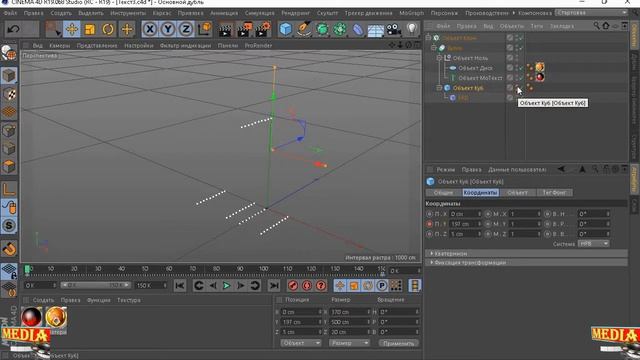Collapse the Объект Ноль tree node
Image resolution: width=640 pixels, height=360 pixels.
(439, 58)
